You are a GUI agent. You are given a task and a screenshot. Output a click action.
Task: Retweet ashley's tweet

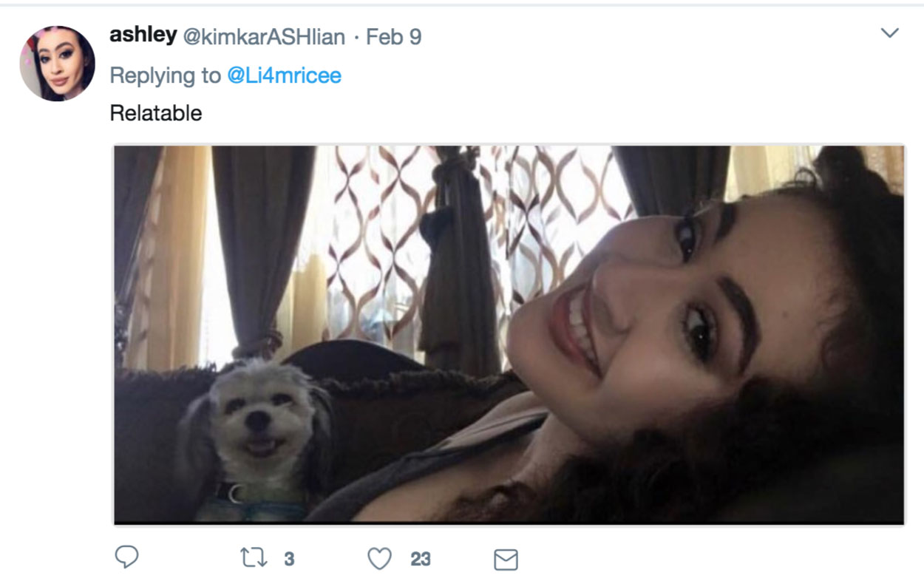point(254,558)
